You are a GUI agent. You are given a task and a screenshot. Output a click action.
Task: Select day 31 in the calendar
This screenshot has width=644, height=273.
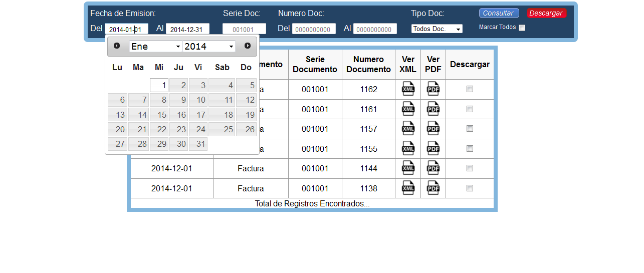198,144
